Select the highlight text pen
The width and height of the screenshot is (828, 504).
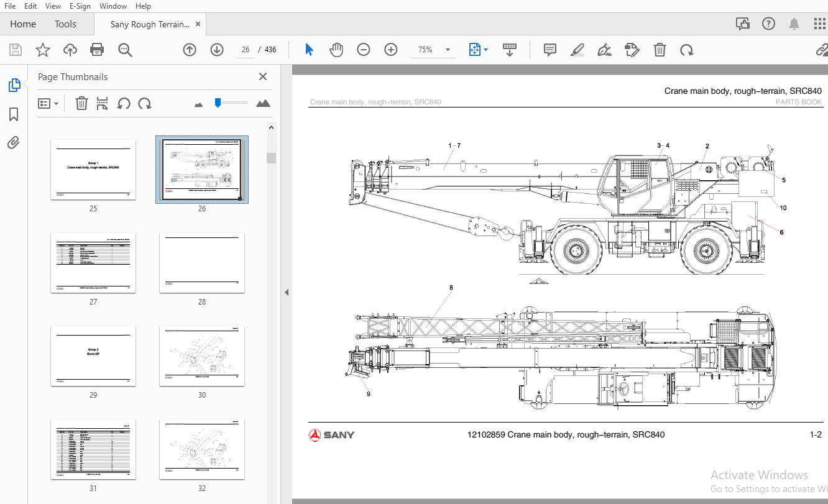(577, 50)
